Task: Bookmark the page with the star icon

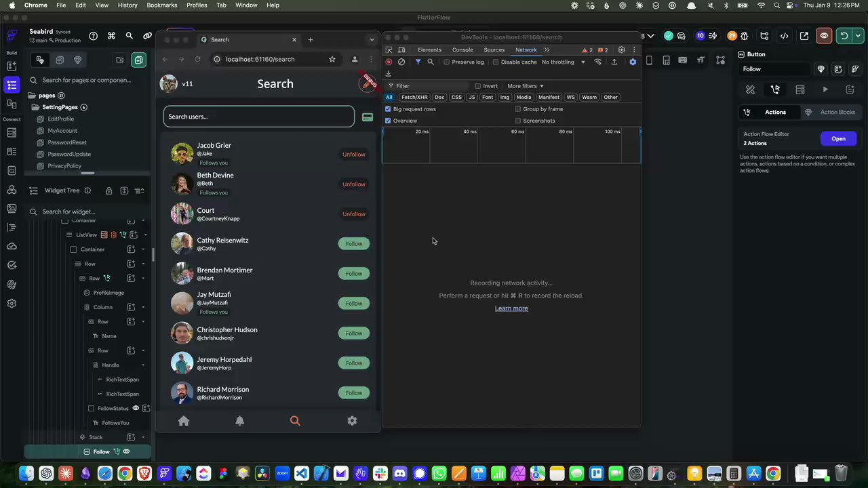Action: [x=332, y=59]
